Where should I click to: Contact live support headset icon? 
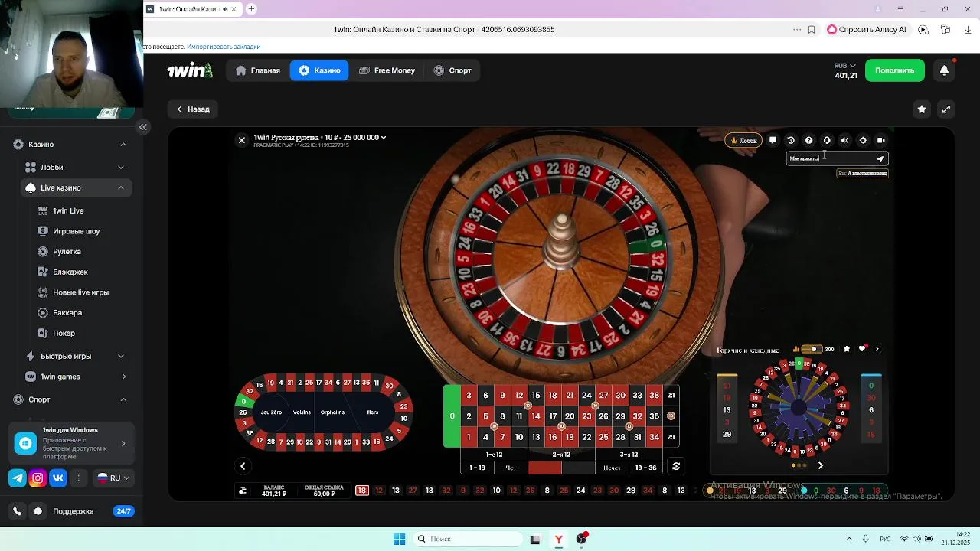click(x=827, y=140)
